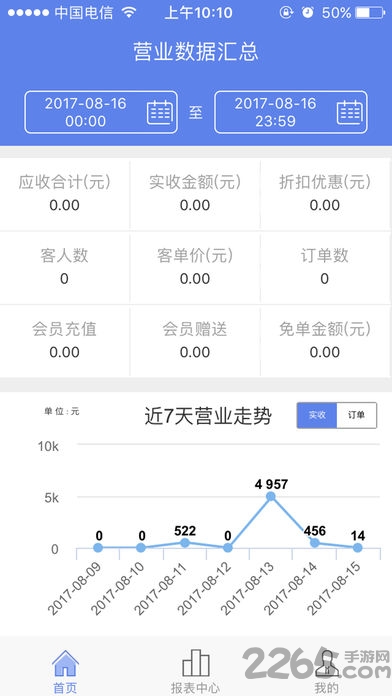Select the 456 data point on chart

click(314, 542)
